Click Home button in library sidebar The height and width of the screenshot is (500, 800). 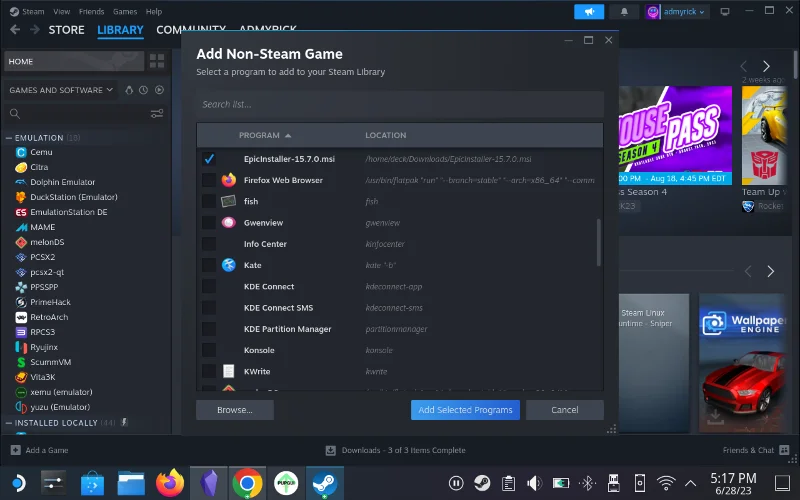pyautogui.click(x=74, y=61)
